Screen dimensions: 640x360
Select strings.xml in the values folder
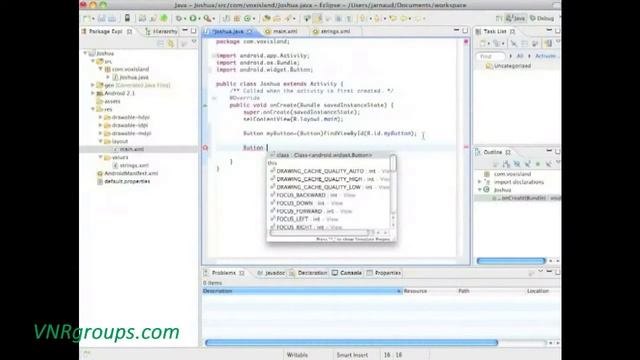(131, 165)
